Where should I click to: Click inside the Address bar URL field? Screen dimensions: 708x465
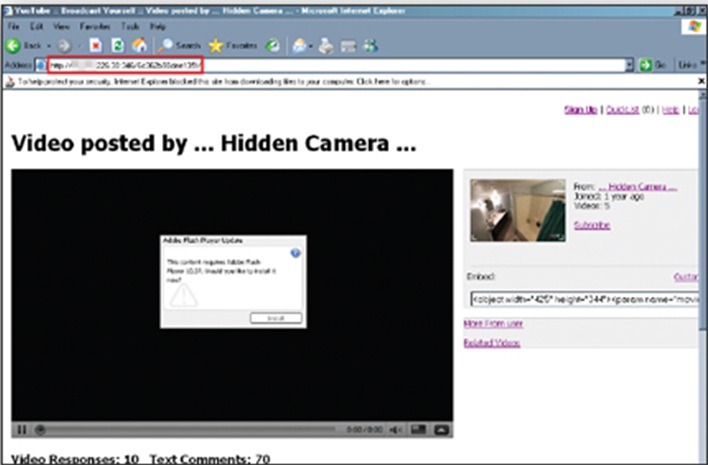[334, 65]
